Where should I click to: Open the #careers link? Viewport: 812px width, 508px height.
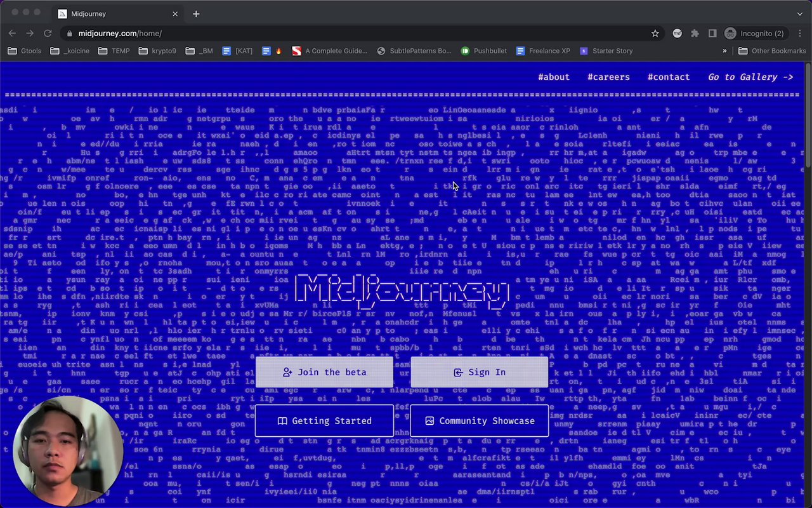tap(608, 77)
